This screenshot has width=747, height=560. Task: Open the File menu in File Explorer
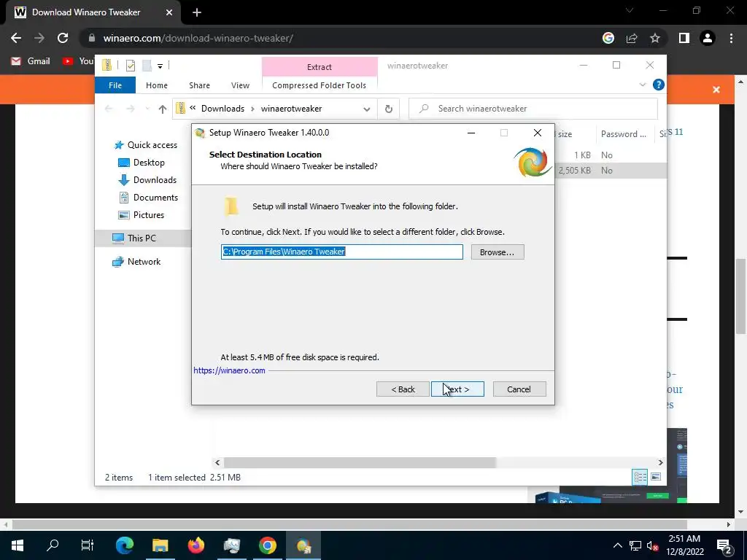[x=115, y=85]
